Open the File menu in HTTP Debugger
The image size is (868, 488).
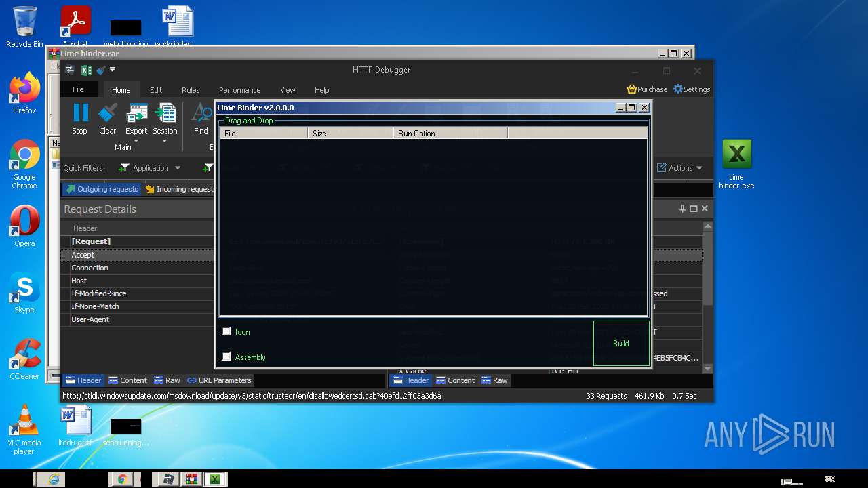click(78, 89)
